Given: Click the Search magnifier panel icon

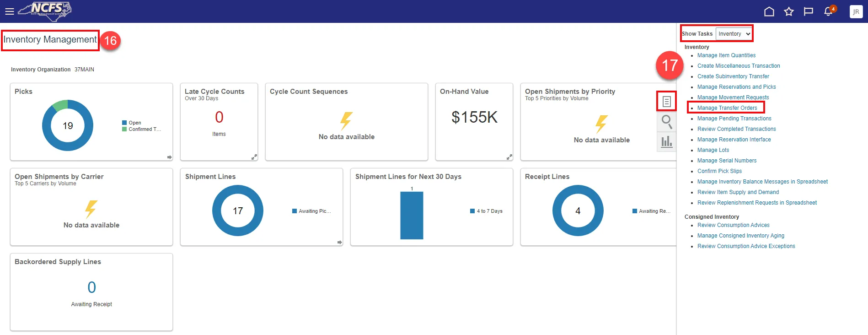Looking at the screenshot, I should click(667, 122).
